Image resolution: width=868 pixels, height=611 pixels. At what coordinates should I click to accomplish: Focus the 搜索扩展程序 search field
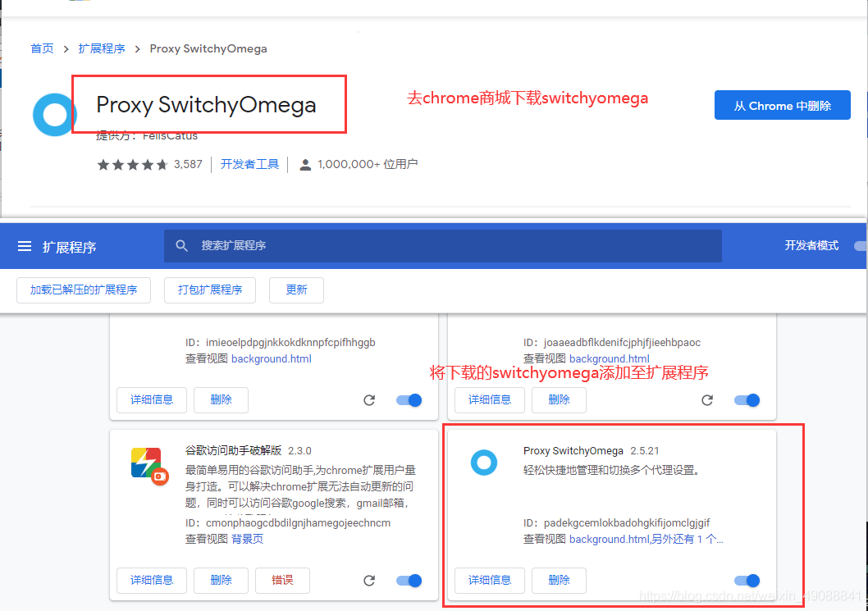(x=443, y=246)
